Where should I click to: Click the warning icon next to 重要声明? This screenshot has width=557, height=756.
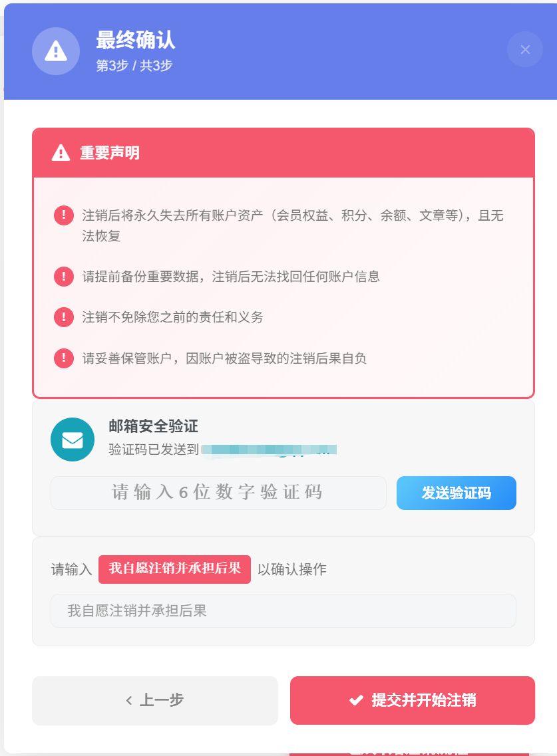tap(61, 153)
